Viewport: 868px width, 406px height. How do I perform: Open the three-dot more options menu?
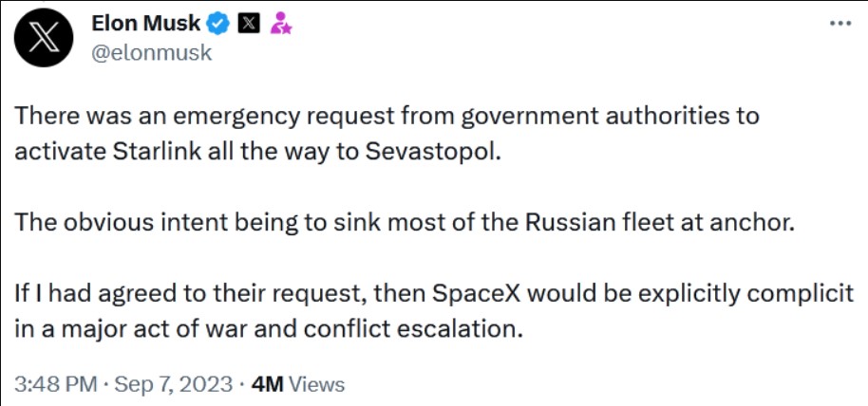(840, 24)
